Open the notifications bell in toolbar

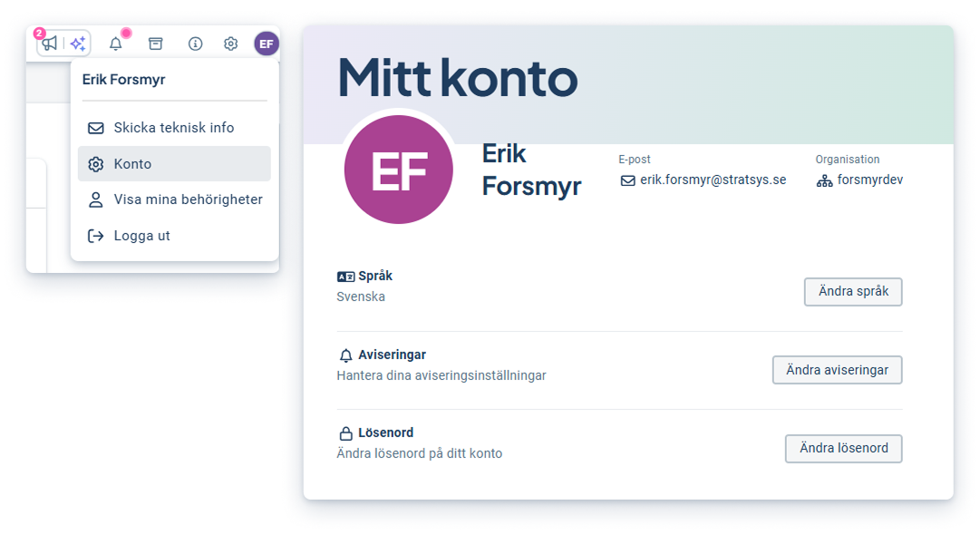coord(116,44)
